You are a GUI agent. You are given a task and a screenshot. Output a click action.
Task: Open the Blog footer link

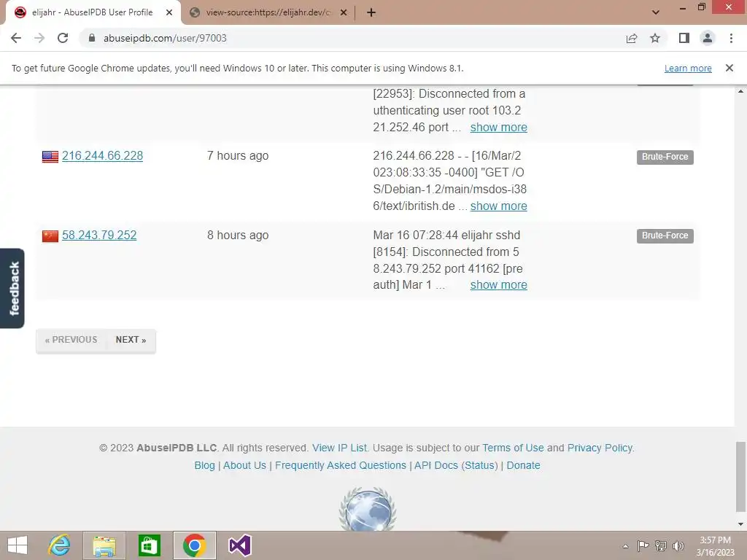pyautogui.click(x=204, y=466)
